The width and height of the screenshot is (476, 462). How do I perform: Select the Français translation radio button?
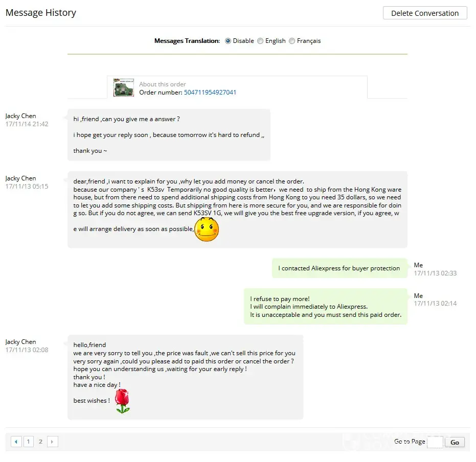[x=292, y=41]
